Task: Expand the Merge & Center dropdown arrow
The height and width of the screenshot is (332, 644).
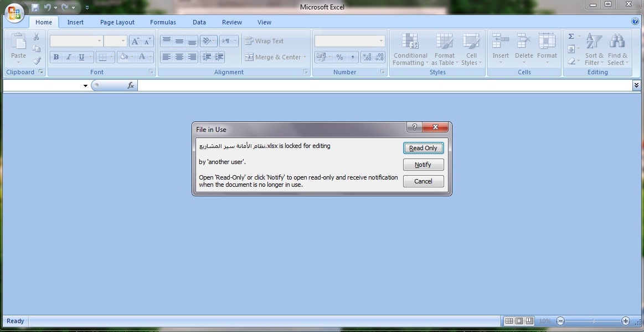Action: coord(305,57)
